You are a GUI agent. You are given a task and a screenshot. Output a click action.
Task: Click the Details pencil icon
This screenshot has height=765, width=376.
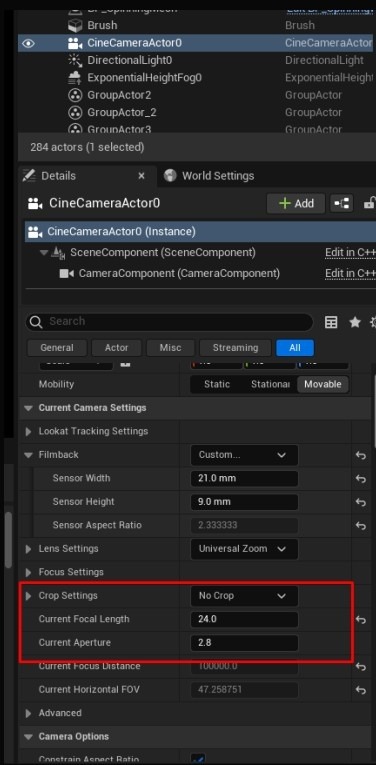point(29,176)
